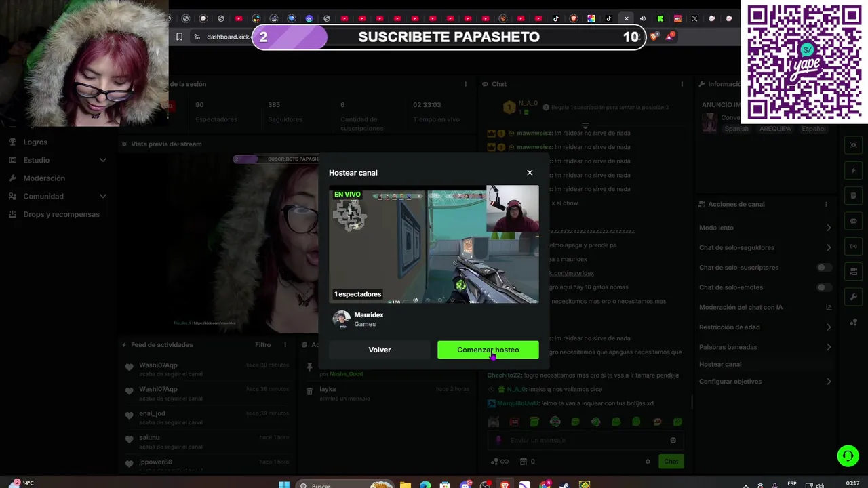Open Chat panel three-dot menu
The width and height of the screenshot is (868, 488).
click(x=682, y=84)
